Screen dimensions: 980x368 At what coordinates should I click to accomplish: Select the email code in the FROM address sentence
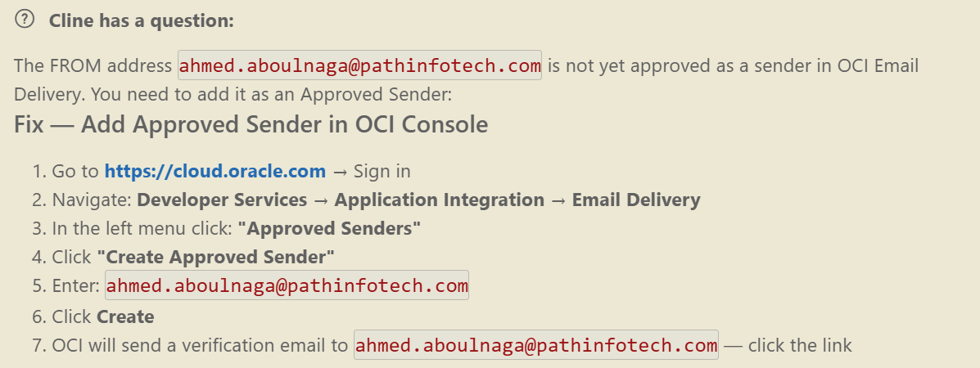click(359, 65)
